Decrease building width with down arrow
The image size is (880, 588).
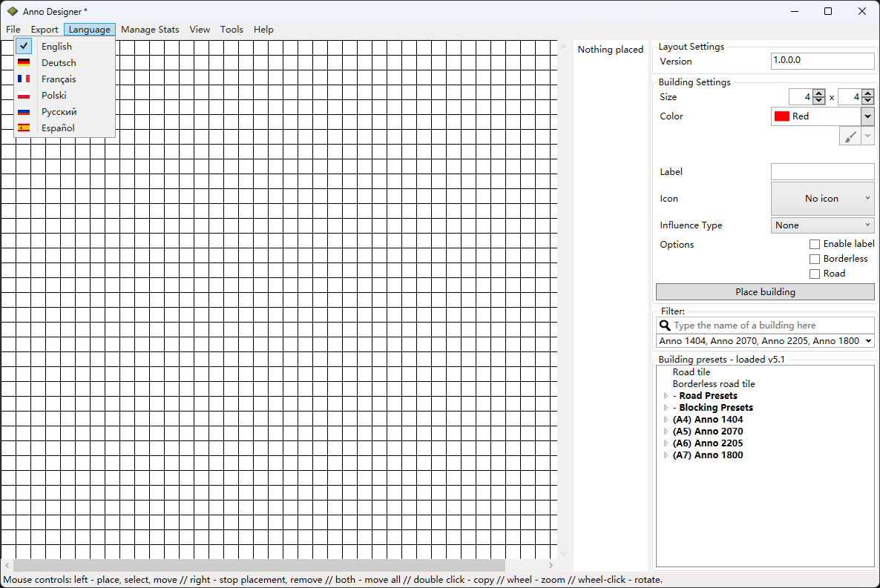click(x=819, y=100)
